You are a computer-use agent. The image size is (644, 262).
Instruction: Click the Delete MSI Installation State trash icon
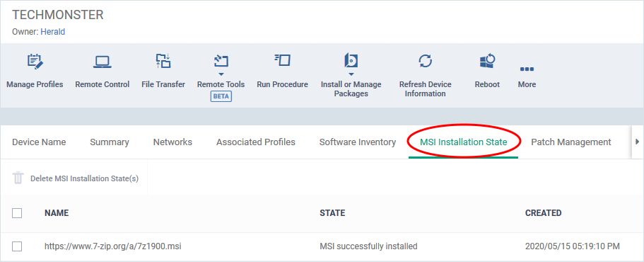coord(18,178)
